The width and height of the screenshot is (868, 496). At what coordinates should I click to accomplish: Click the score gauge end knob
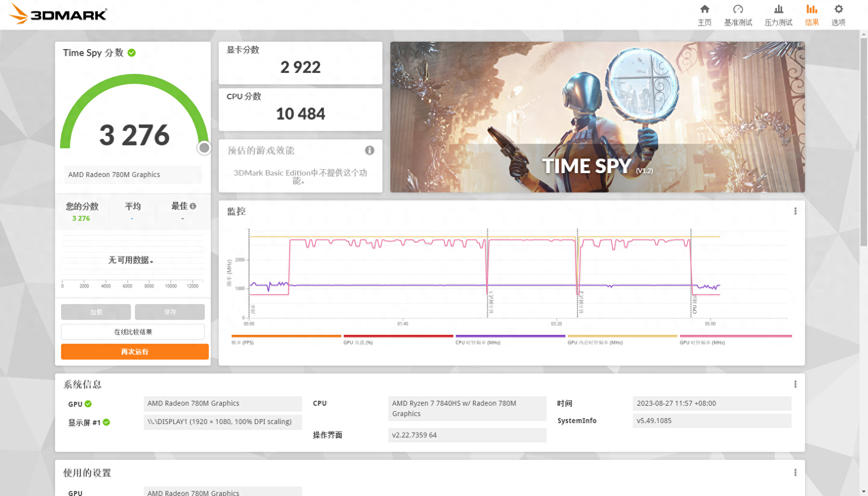point(204,148)
